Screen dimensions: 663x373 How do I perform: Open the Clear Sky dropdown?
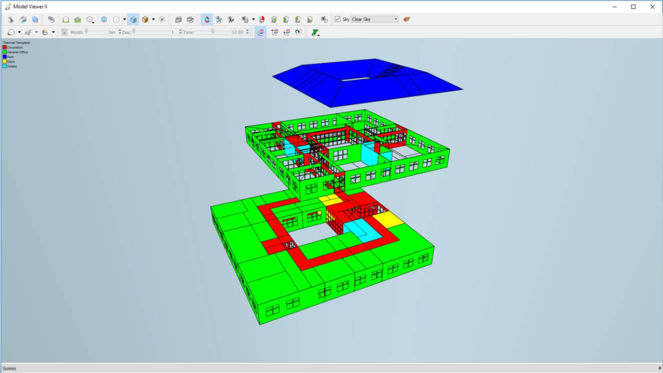[375, 19]
